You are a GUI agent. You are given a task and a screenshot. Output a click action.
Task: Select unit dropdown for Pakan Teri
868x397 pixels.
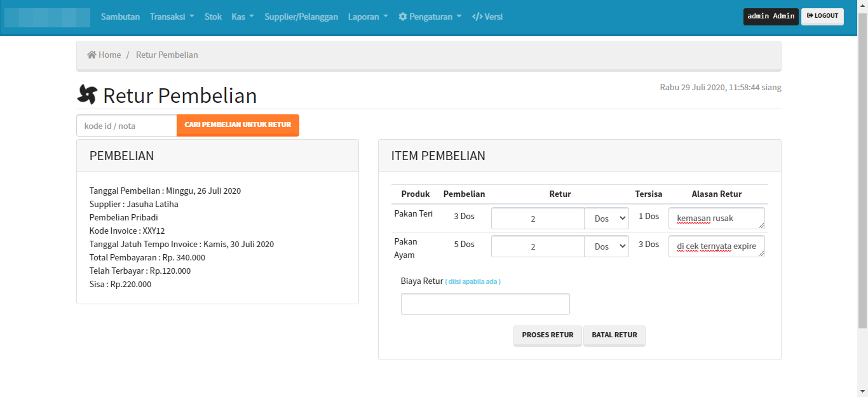pos(607,219)
